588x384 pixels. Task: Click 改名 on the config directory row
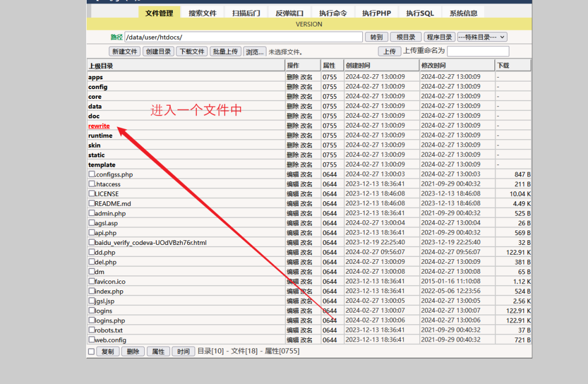[x=307, y=87]
